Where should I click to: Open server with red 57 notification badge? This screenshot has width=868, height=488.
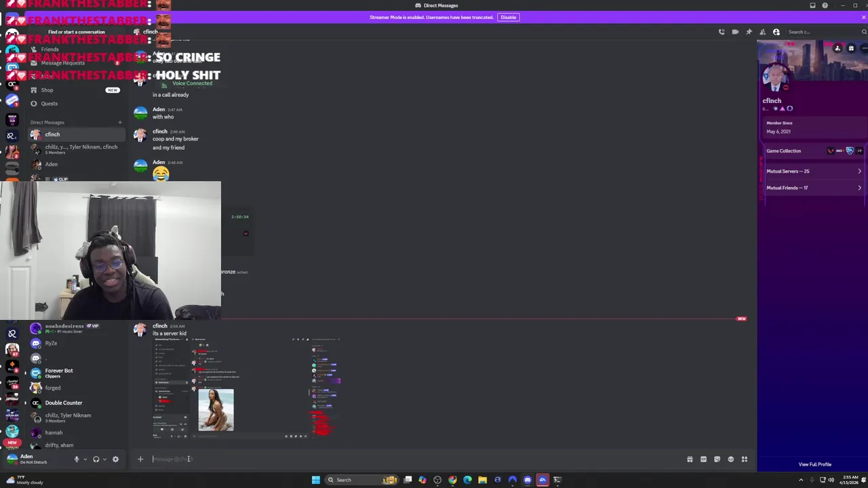[12, 350]
